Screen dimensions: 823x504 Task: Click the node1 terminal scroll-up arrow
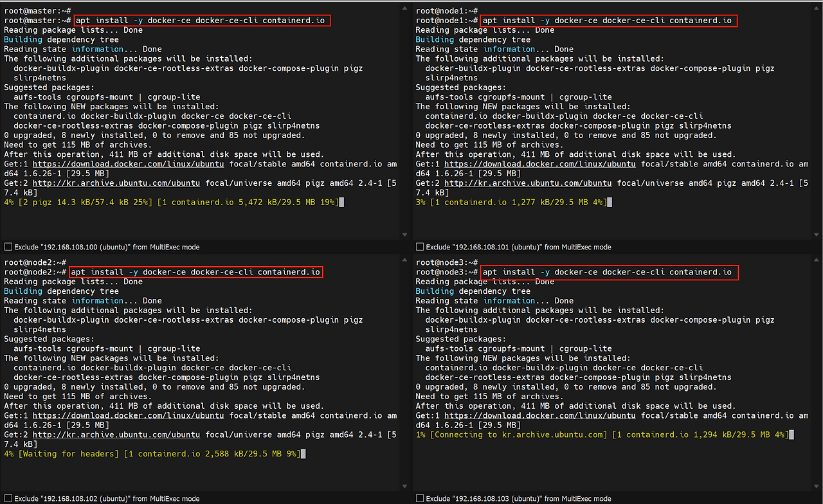815,10
